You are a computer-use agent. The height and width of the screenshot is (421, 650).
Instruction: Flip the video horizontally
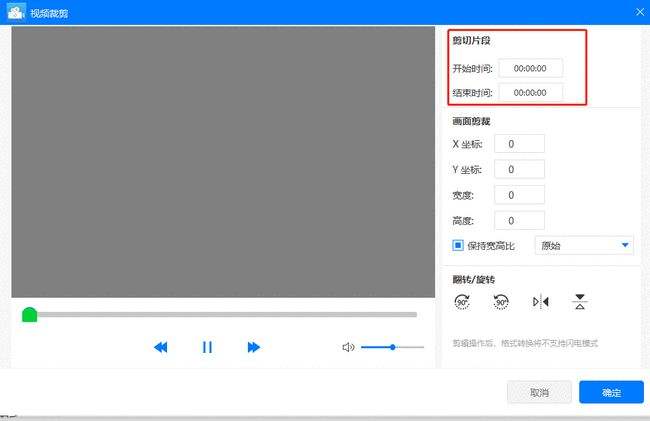coord(541,301)
